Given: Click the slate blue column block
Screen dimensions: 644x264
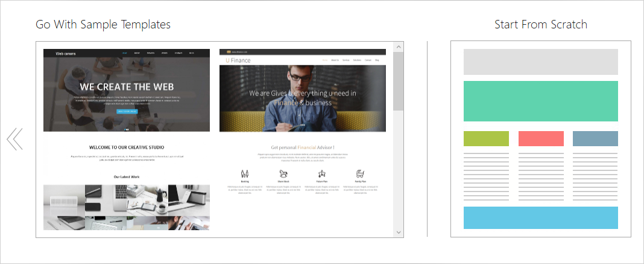Looking at the screenshot, I should coord(595,138).
